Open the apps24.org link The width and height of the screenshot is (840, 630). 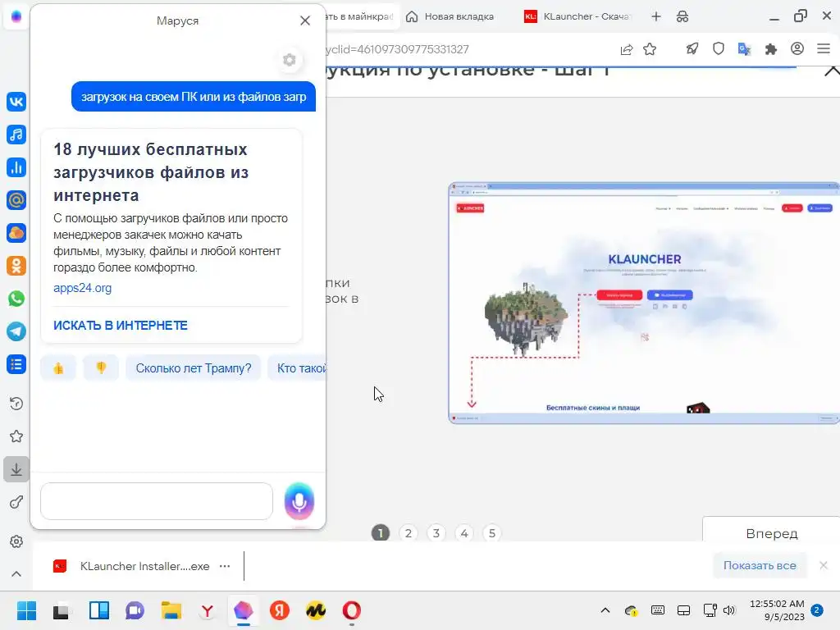point(83,288)
